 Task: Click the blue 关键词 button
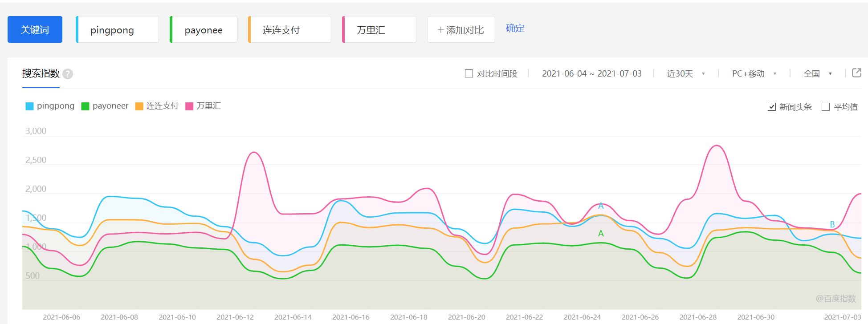click(35, 29)
